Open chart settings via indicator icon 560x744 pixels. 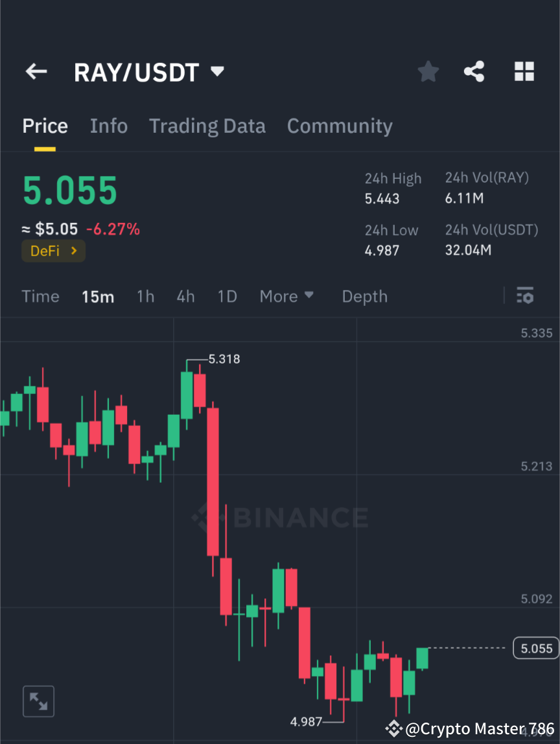click(525, 296)
